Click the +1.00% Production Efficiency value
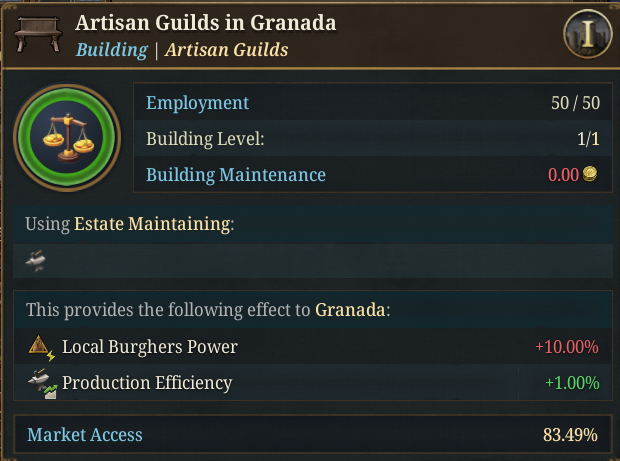Image resolution: width=620 pixels, height=461 pixels. pyautogui.click(x=571, y=383)
